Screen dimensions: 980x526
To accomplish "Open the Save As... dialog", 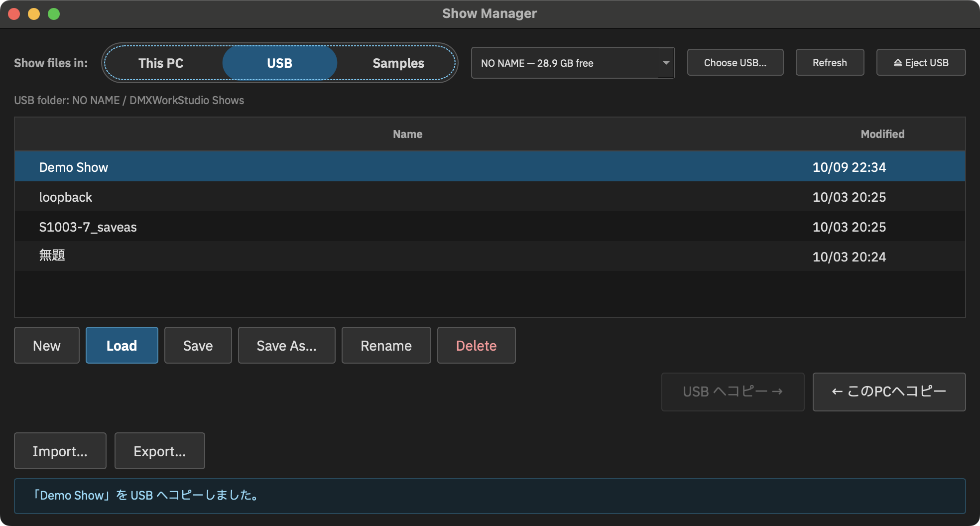I will [x=287, y=345].
